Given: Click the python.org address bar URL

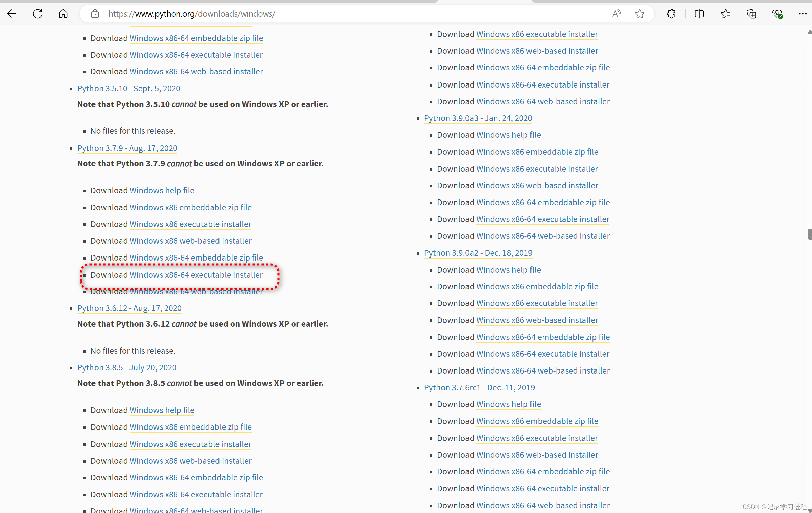Looking at the screenshot, I should pyautogui.click(x=192, y=14).
